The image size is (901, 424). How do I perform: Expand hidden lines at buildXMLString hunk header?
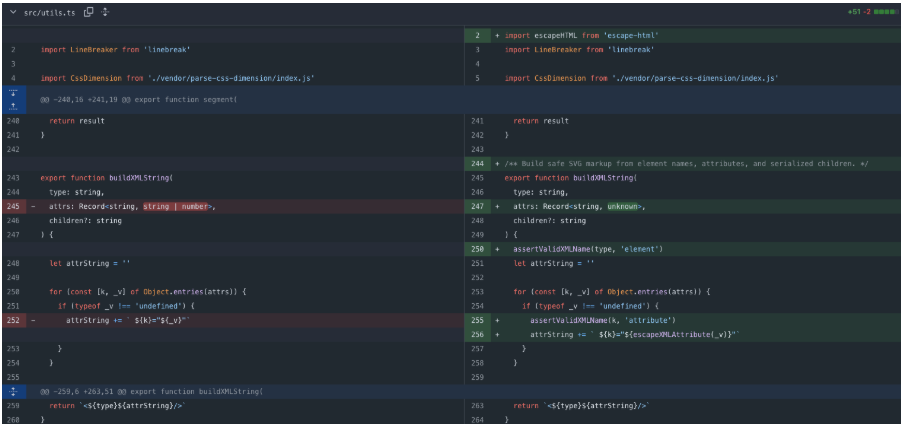(x=14, y=391)
